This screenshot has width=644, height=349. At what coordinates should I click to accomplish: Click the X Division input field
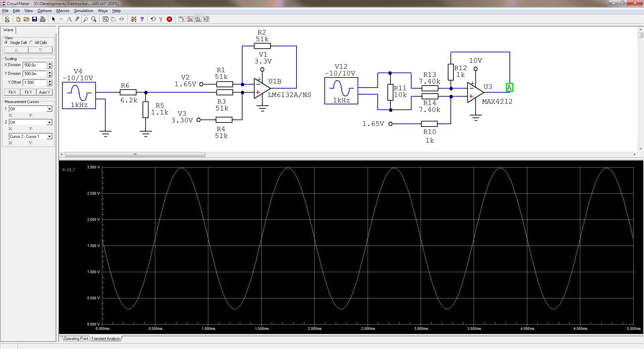coord(35,65)
